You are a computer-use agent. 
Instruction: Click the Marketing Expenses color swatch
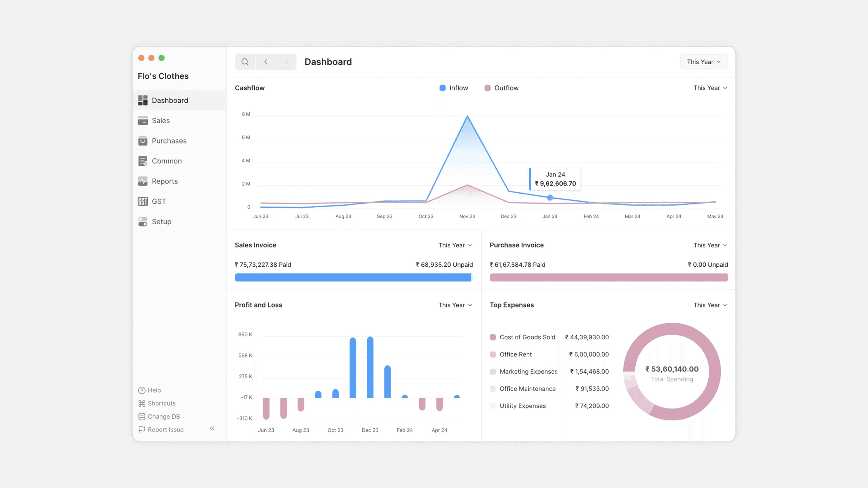pyautogui.click(x=493, y=371)
